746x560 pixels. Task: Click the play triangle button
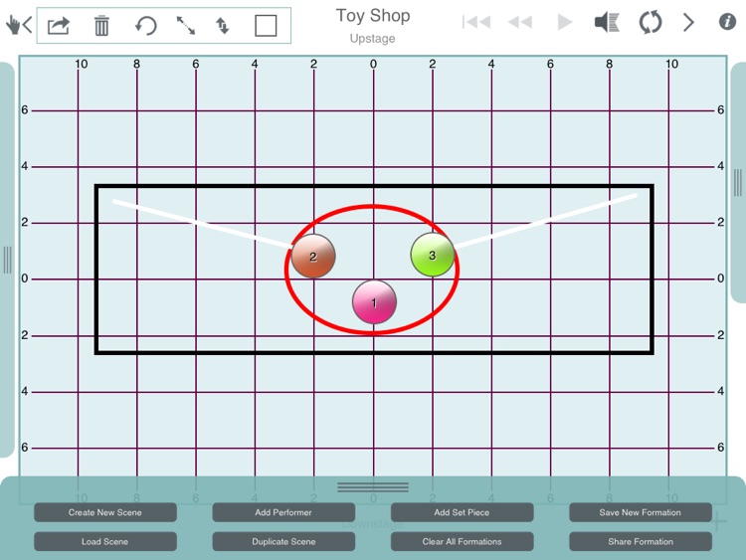pyautogui.click(x=564, y=22)
